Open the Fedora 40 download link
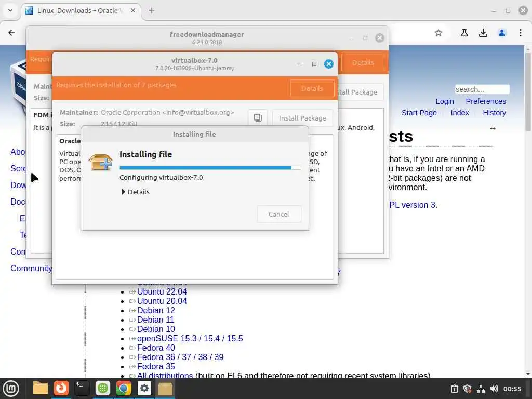 coord(156,348)
